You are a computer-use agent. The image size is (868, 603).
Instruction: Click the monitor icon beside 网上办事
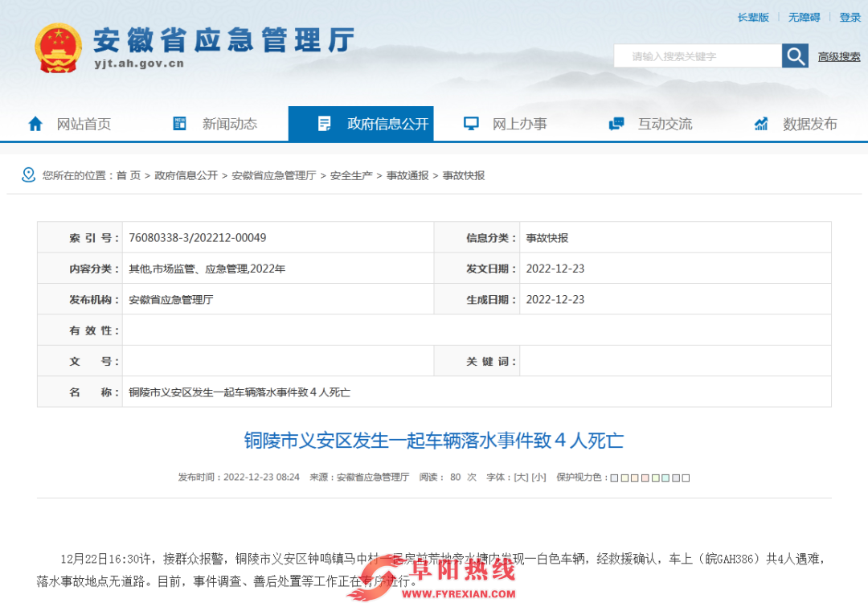(469, 122)
